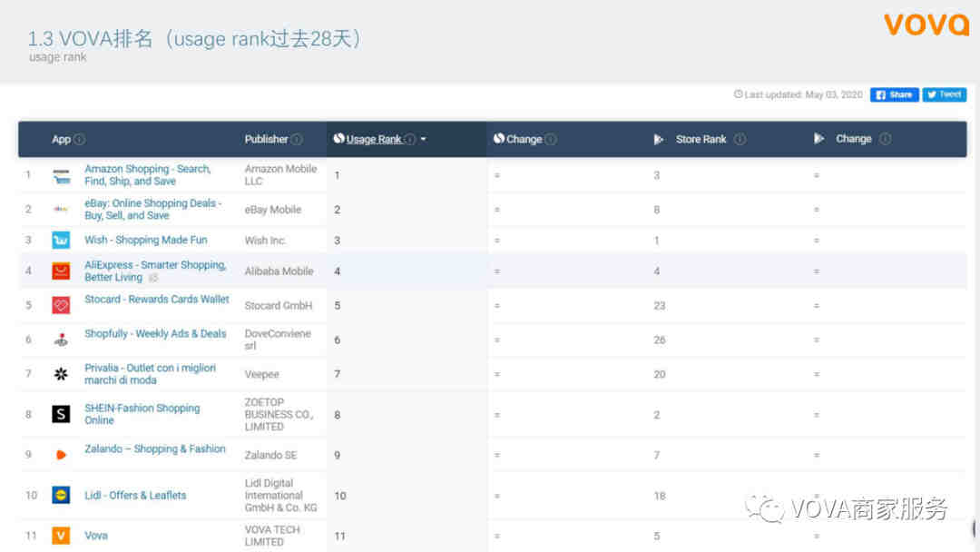Click the Privalia app icon
Screen dimensions: 980x552
pos(62,374)
